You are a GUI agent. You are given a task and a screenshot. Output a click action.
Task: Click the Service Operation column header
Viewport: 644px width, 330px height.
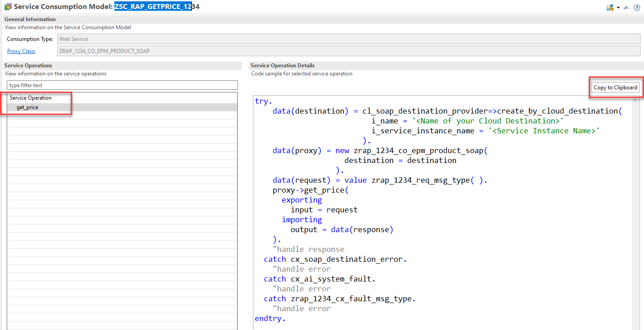point(30,98)
